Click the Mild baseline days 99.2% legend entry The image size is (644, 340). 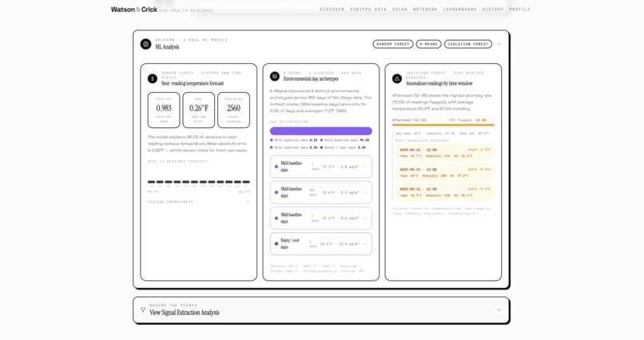(x=344, y=140)
